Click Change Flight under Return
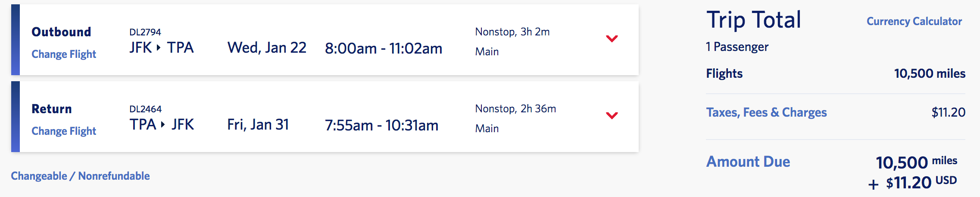This screenshot has width=980, height=197. pyautogui.click(x=64, y=131)
